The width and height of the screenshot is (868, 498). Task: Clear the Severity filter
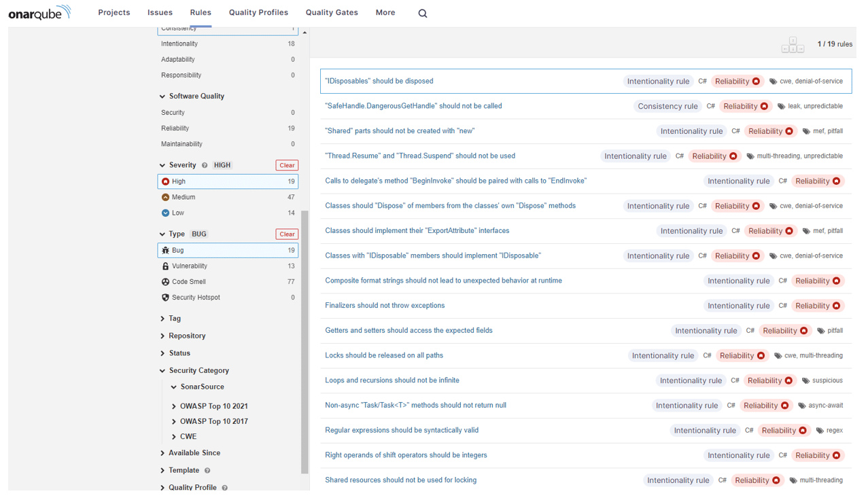pyautogui.click(x=287, y=165)
